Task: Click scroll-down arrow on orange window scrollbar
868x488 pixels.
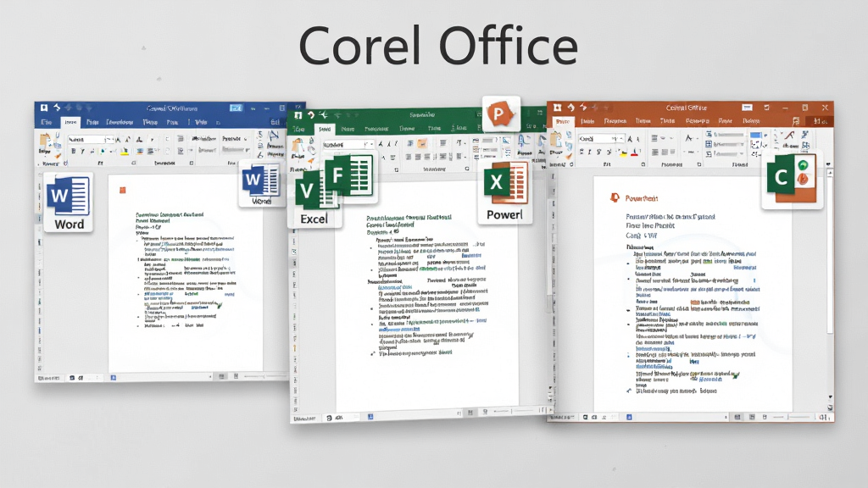Action: (x=830, y=397)
